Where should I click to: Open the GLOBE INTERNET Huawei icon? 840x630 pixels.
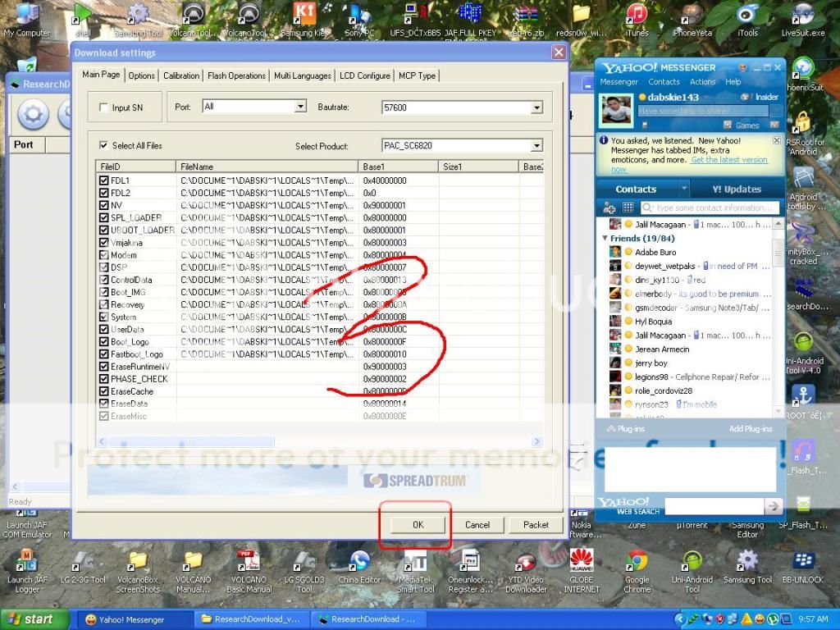(x=582, y=562)
